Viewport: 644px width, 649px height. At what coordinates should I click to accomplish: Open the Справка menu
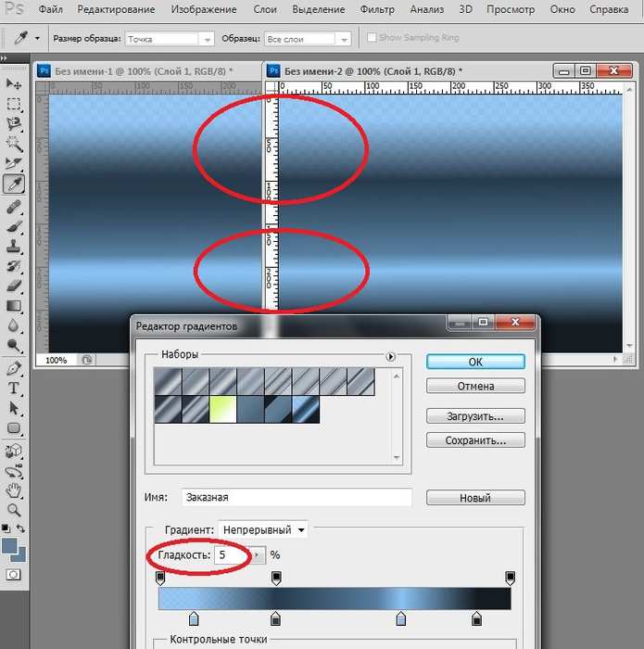pyautogui.click(x=609, y=9)
